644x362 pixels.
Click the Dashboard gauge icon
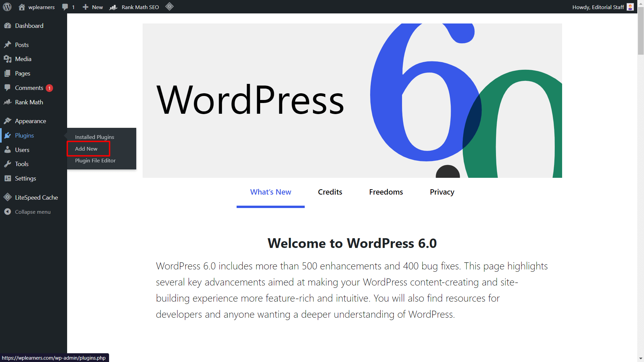(8, 26)
